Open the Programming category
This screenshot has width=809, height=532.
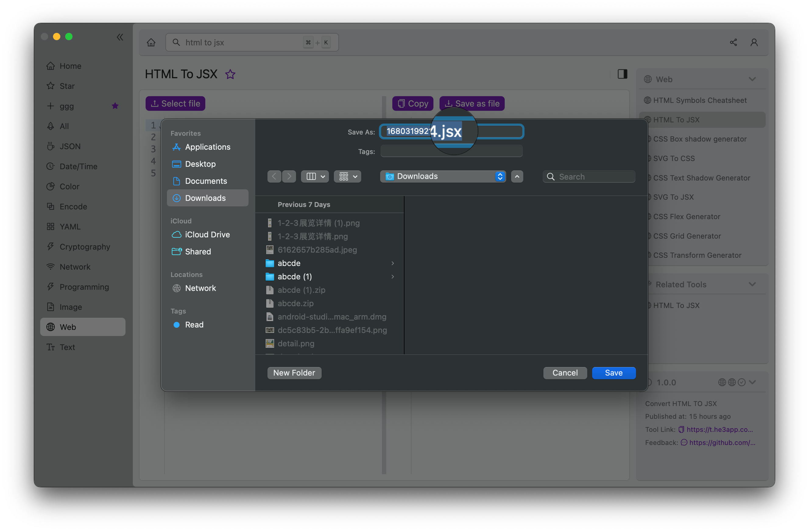tap(83, 287)
